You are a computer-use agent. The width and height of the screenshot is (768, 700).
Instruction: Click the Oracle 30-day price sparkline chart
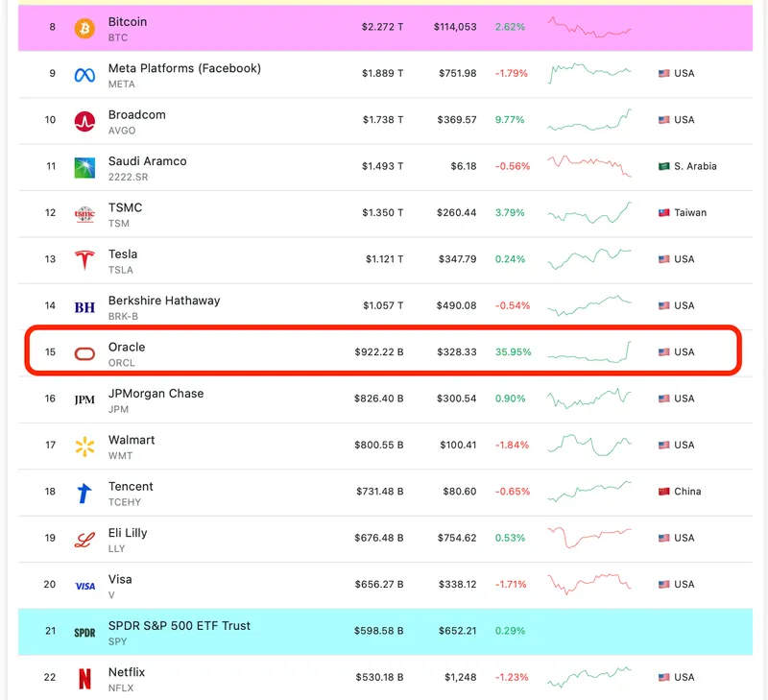pos(589,352)
